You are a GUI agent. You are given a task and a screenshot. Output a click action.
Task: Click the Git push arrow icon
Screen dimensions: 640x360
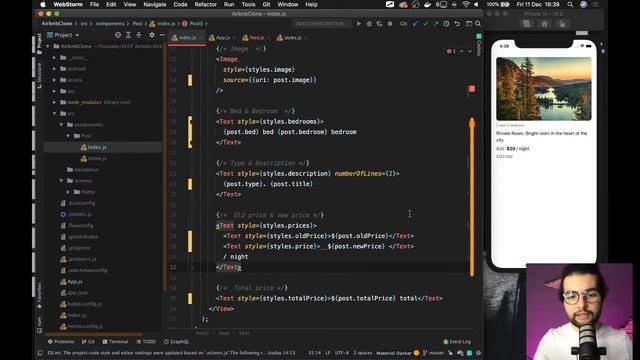[436, 24]
